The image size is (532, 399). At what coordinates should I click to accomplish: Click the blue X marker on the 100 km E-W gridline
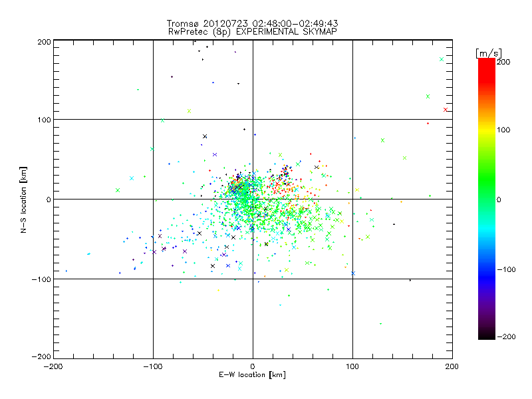[353, 273]
